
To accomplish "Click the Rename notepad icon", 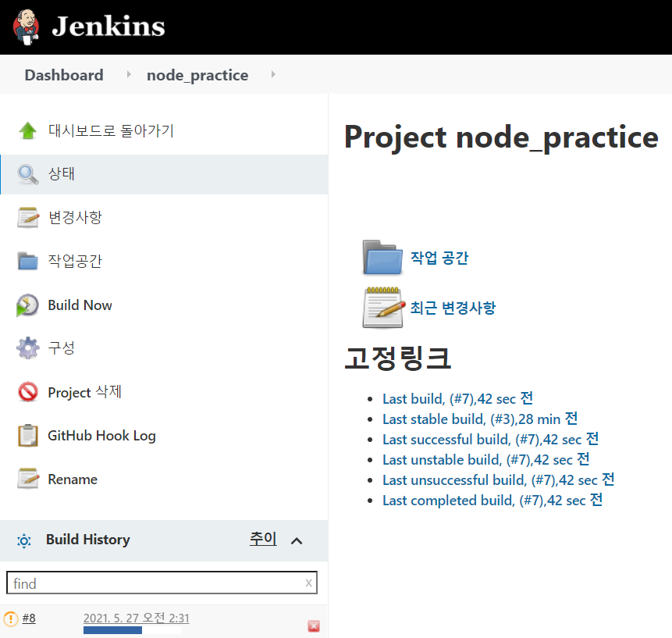I will click(x=28, y=479).
